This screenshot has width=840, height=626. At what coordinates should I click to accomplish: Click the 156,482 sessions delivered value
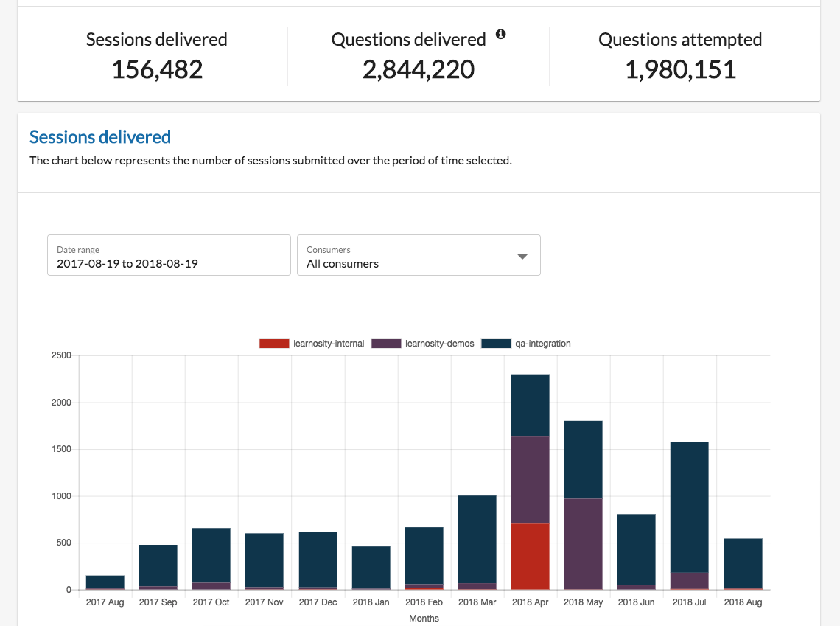(157, 69)
